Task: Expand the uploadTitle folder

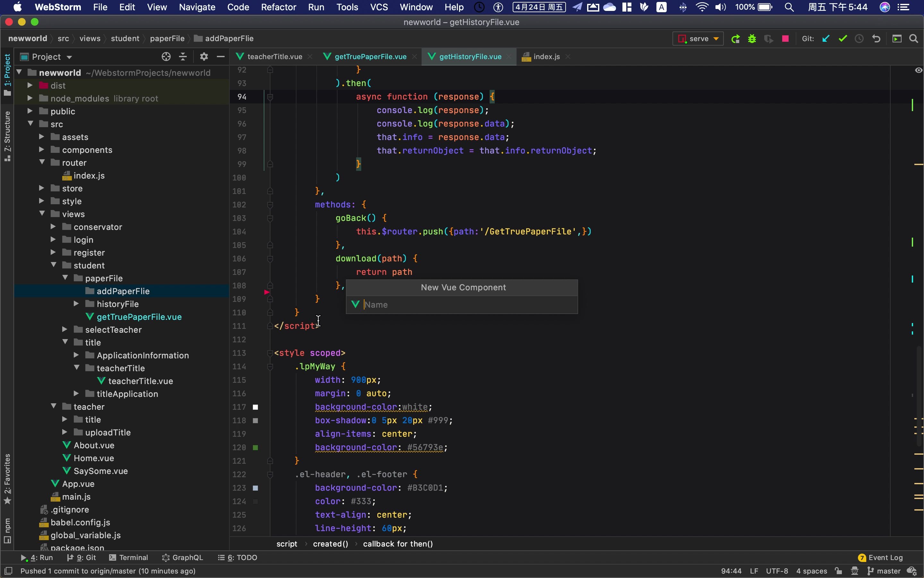Action: (x=65, y=432)
